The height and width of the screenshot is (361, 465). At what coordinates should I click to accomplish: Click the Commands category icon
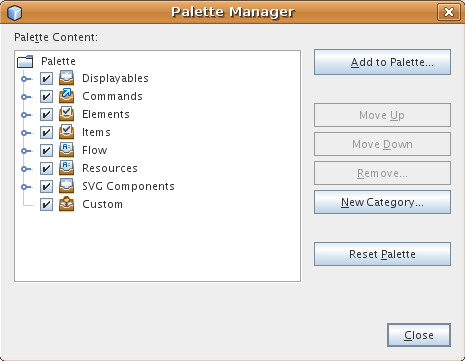coord(67,96)
